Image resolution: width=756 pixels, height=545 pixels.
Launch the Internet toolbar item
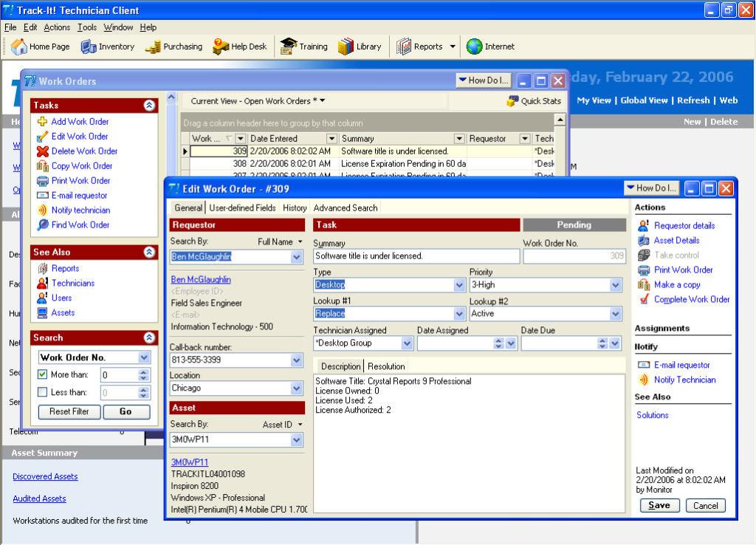coord(490,47)
